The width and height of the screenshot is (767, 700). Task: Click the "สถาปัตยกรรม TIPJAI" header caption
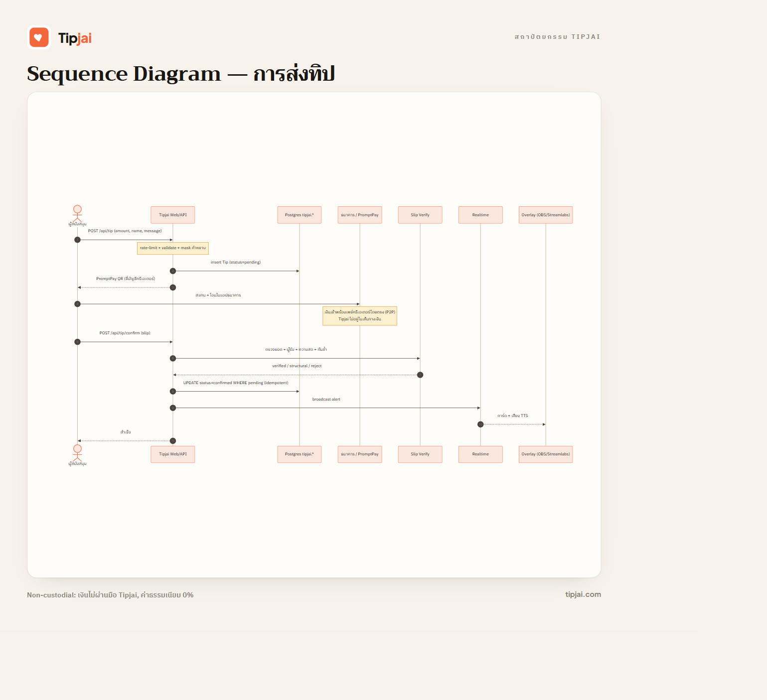557,37
